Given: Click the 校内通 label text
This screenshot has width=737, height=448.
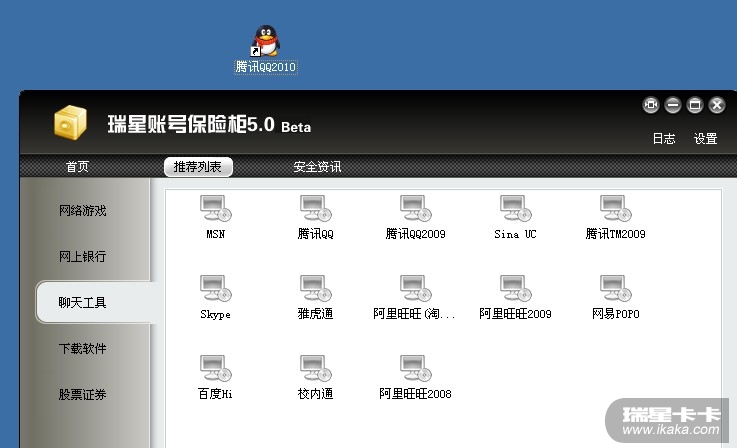Looking at the screenshot, I should click(x=315, y=394).
